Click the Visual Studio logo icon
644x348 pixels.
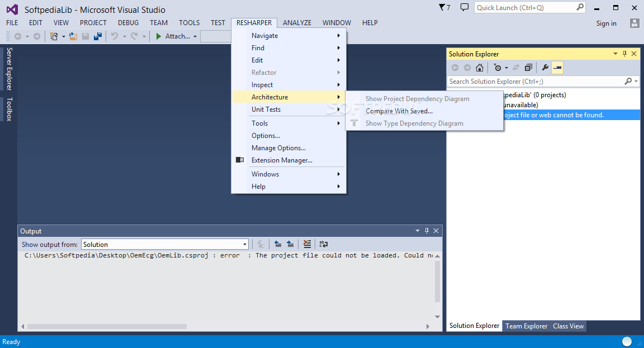[12, 9]
